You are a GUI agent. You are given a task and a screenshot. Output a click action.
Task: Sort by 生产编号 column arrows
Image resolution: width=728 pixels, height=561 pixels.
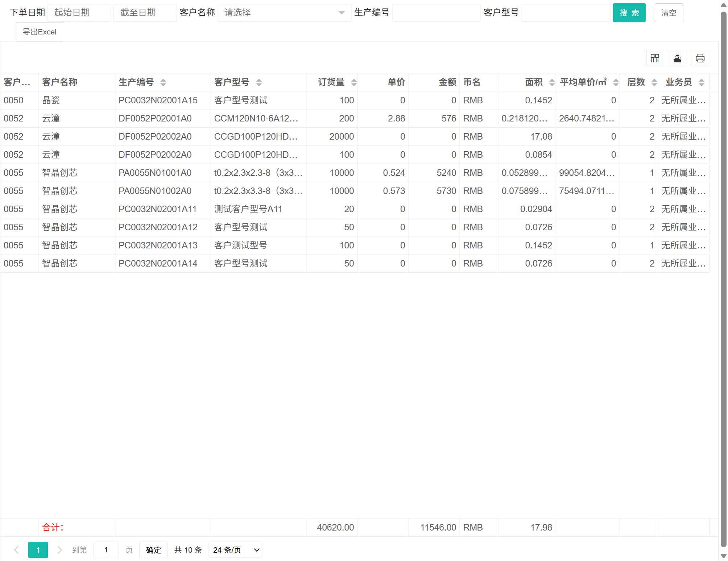163,82
